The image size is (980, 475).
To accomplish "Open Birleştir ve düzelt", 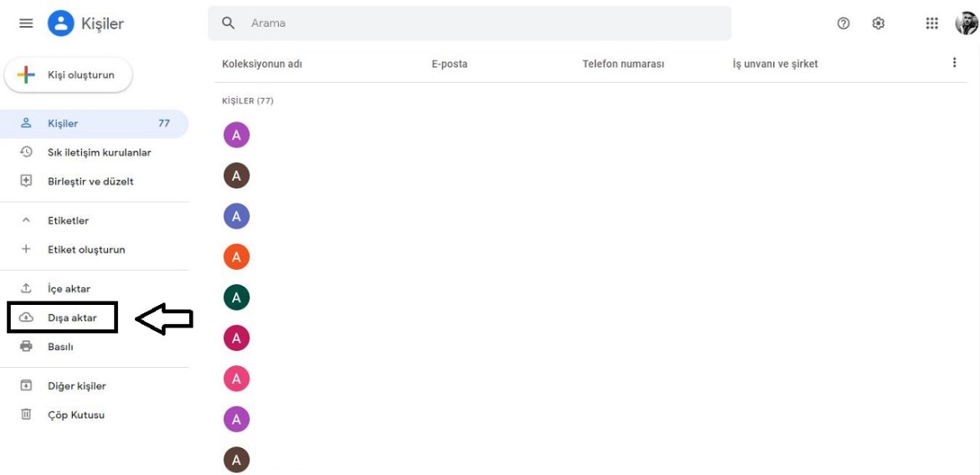I will (x=90, y=182).
